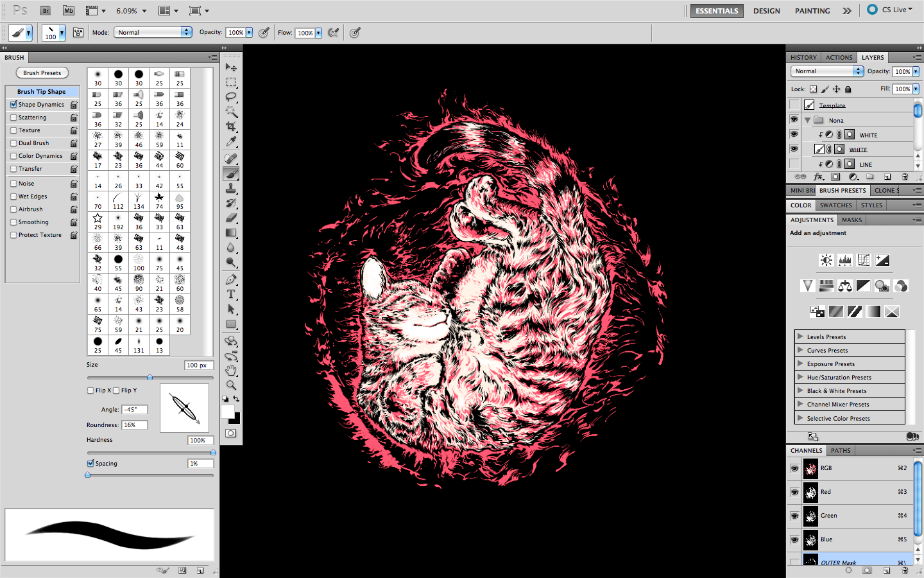
Task: Click the foreground color swatch
Action: click(x=228, y=412)
